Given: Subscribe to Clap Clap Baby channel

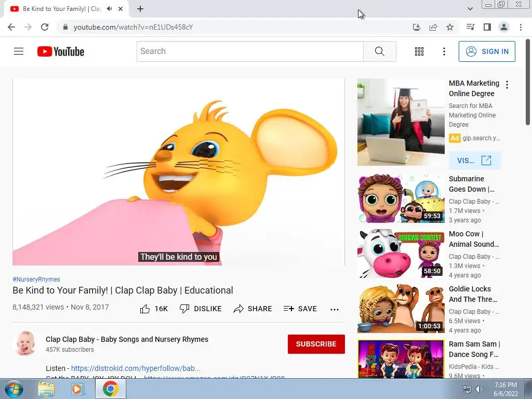Looking at the screenshot, I should coord(316,344).
